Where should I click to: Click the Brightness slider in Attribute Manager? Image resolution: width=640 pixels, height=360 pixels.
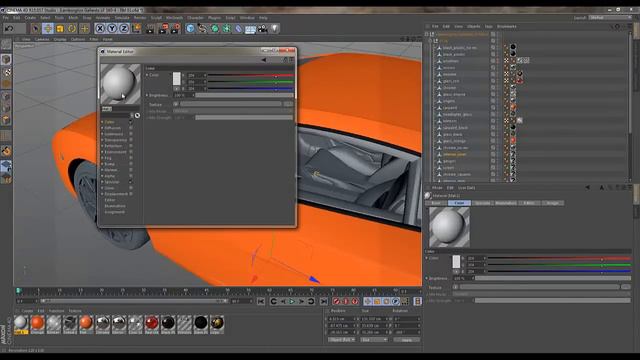coord(553,278)
